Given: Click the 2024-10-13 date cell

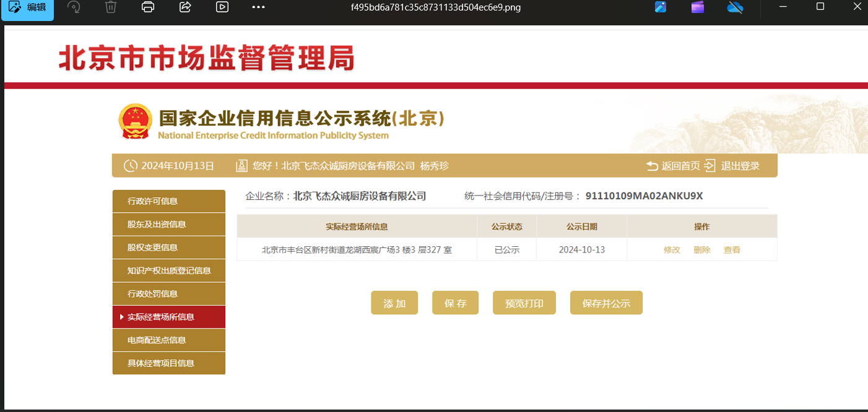Looking at the screenshot, I should coord(582,250).
